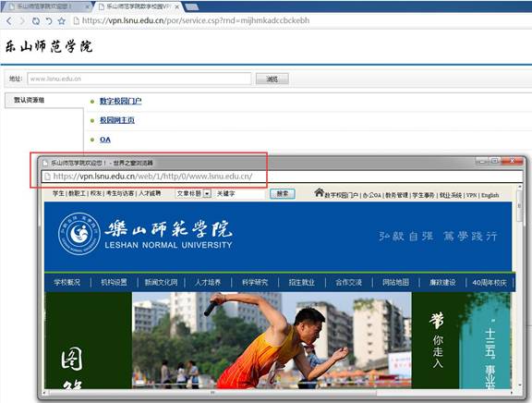This screenshot has width=532, height=403.
Task: Click the 地址 input field
Action: point(139,79)
